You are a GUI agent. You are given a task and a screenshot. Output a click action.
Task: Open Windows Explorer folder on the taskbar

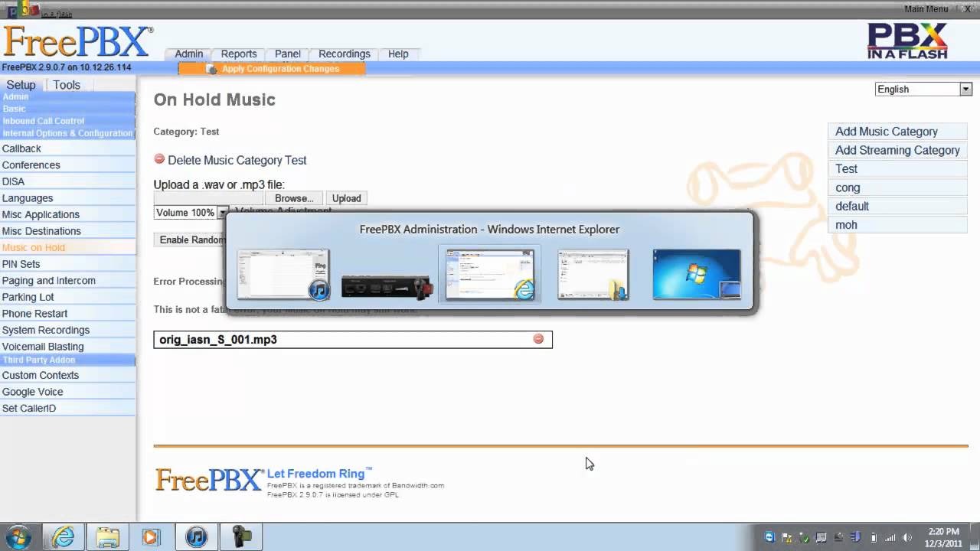107,537
